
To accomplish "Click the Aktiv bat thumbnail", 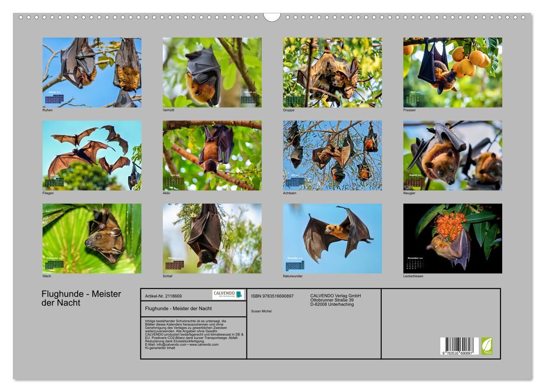I will tap(212, 155).
